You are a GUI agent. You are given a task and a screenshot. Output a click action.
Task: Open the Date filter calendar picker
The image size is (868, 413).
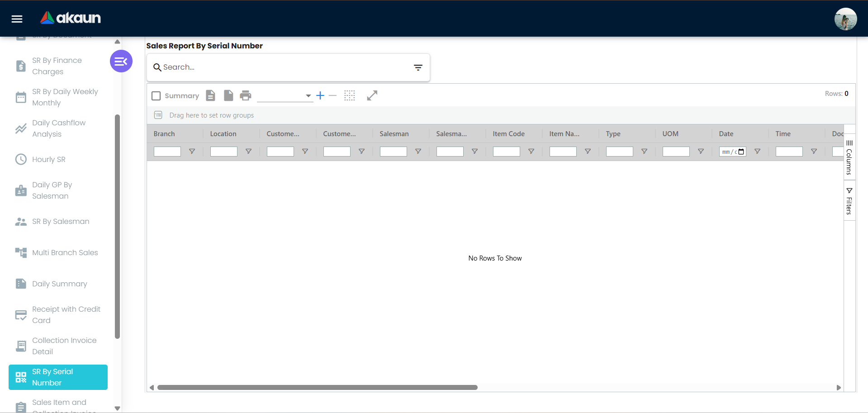tap(741, 152)
